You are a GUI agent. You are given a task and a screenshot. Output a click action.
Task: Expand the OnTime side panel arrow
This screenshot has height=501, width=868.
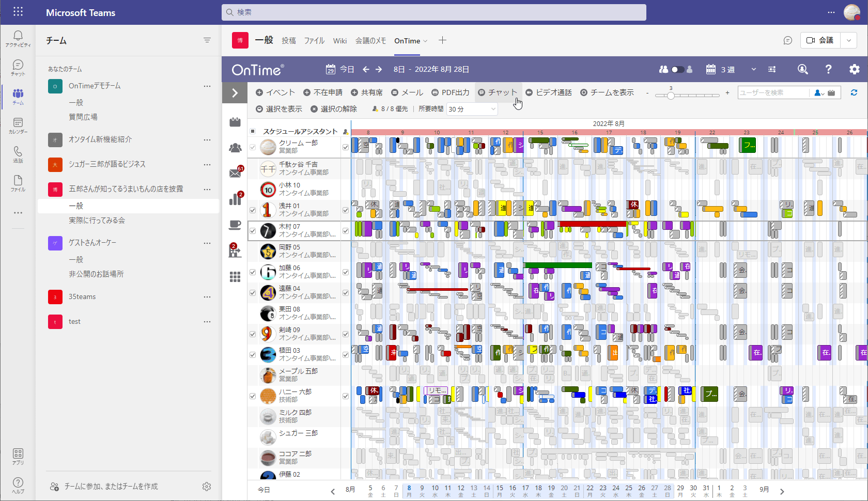click(235, 93)
